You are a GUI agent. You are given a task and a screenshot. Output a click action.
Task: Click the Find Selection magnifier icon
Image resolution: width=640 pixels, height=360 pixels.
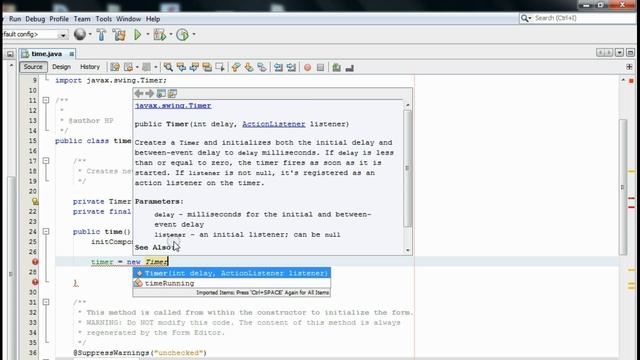168,67
